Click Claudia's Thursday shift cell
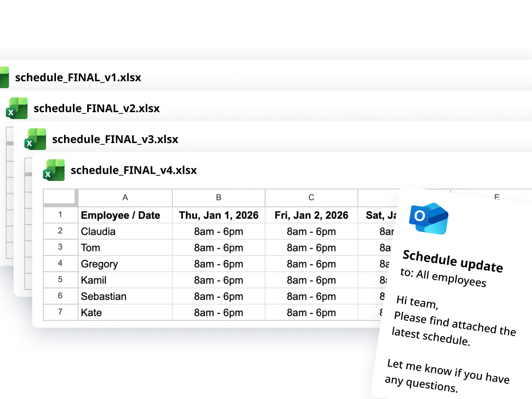This screenshot has height=399, width=532. pyautogui.click(x=219, y=231)
